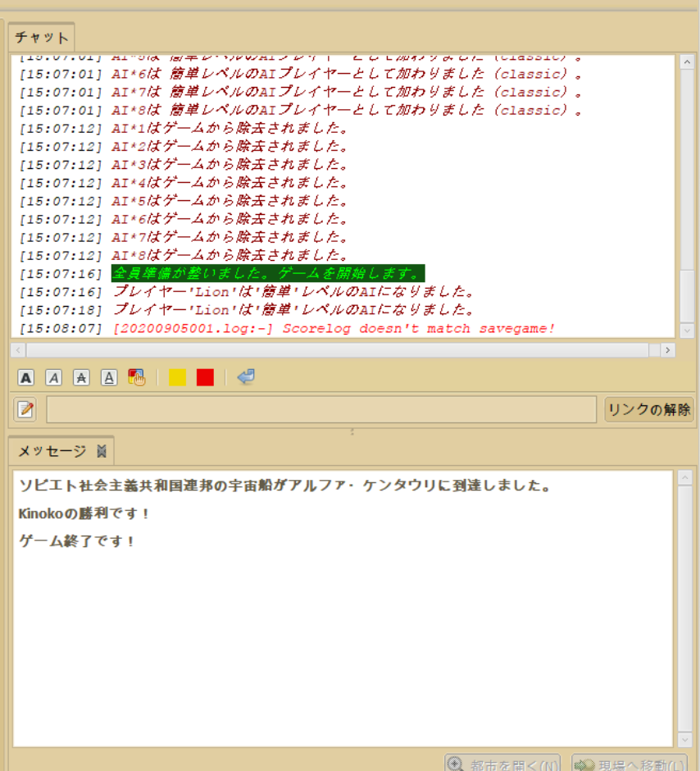This screenshot has width=700, height=771.
Task: Click chat horizontal scrollbar left arrow
Action: point(18,350)
